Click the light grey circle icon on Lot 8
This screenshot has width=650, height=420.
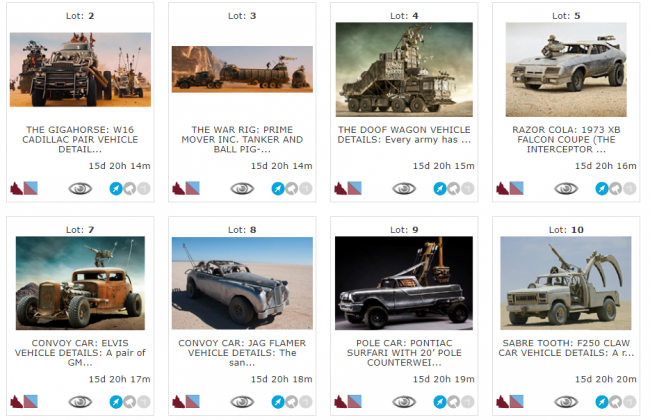[306, 402]
